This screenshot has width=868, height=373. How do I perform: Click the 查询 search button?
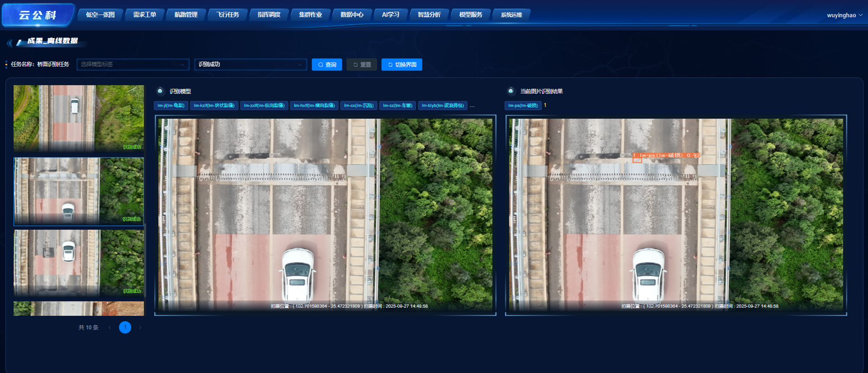(327, 65)
